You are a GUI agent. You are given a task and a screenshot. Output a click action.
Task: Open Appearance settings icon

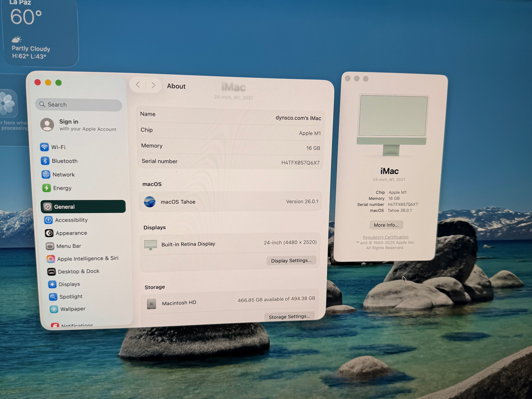pyautogui.click(x=49, y=233)
